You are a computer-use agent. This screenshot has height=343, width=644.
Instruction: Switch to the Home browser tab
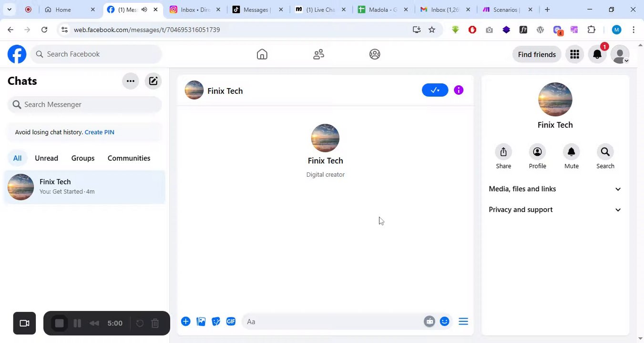coord(70,10)
